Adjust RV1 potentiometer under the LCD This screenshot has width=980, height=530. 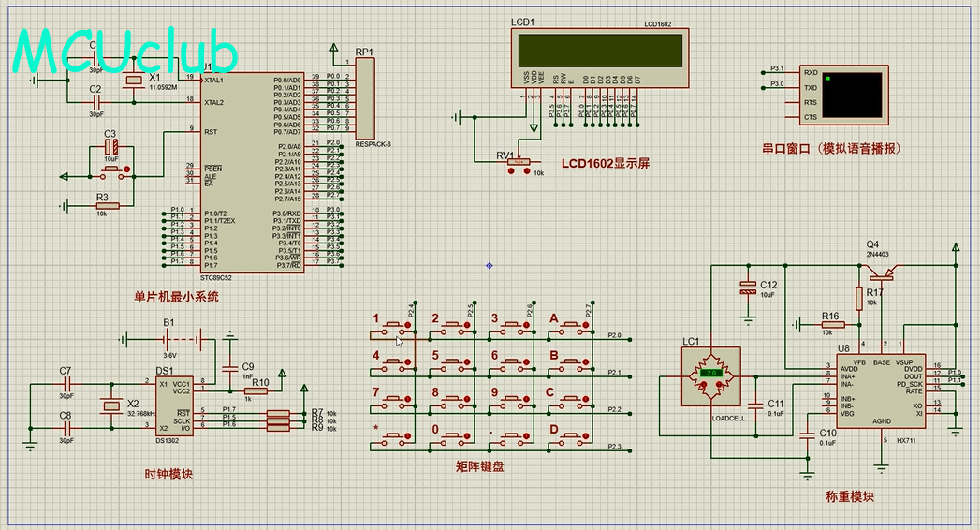coord(518,163)
